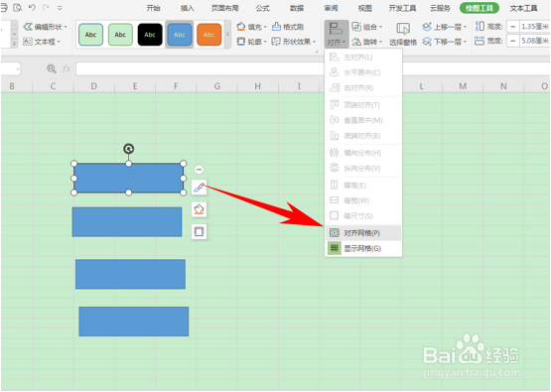Viewport: 551px width, 392px height.
Task: Click the fx insert function icon
Action: (67, 68)
